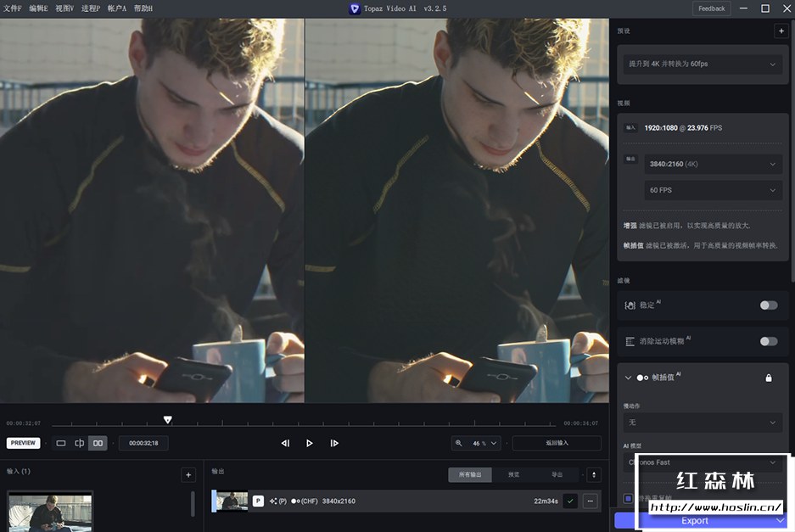Image resolution: width=795 pixels, height=532 pixels.
Task: Open the 4K 60fps preset dropdown
Action: coord(703,64)
